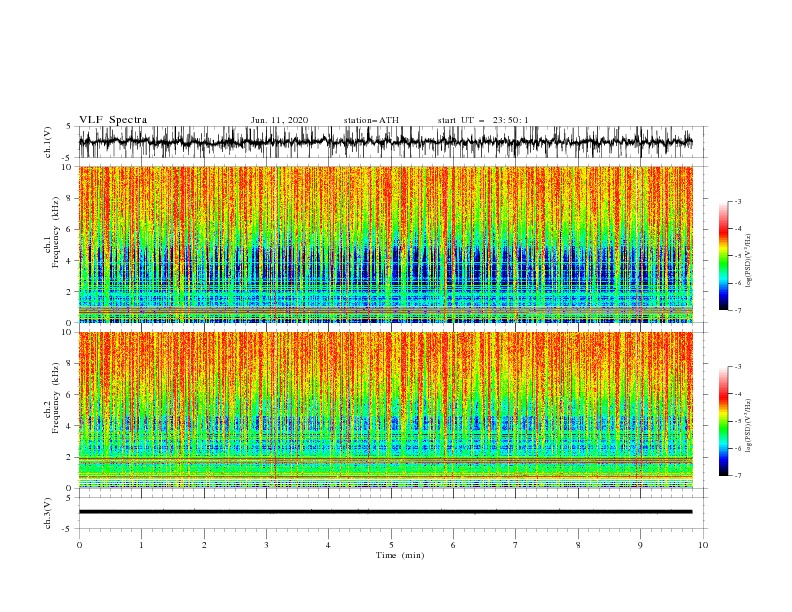Click time axis tick label '0'
This screenshot has width=792, height=612.
79,545
